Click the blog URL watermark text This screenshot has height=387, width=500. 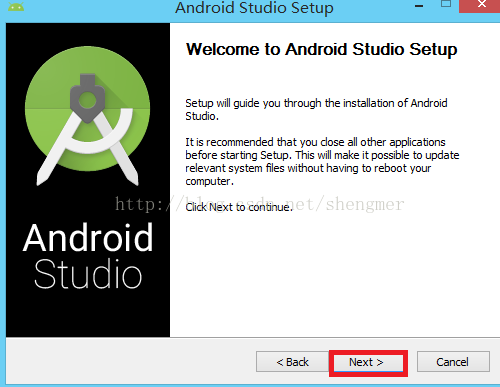tap(260, 204)
